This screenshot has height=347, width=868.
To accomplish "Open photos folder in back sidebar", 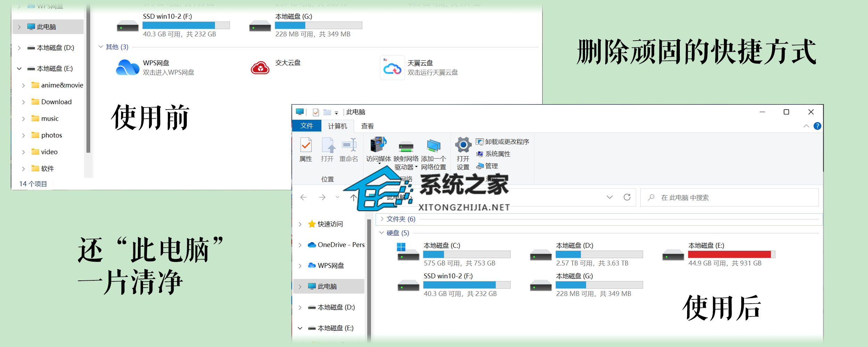I will click(47, 135).
